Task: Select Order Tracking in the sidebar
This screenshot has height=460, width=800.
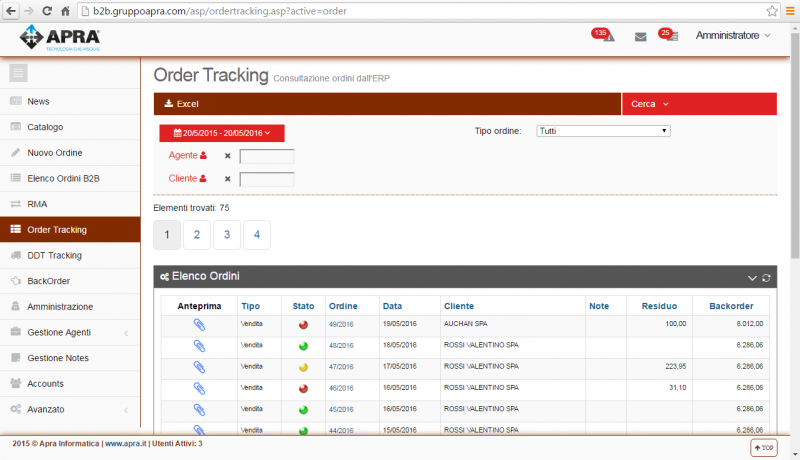Action: pyautogui.click(x=70, y=229)
